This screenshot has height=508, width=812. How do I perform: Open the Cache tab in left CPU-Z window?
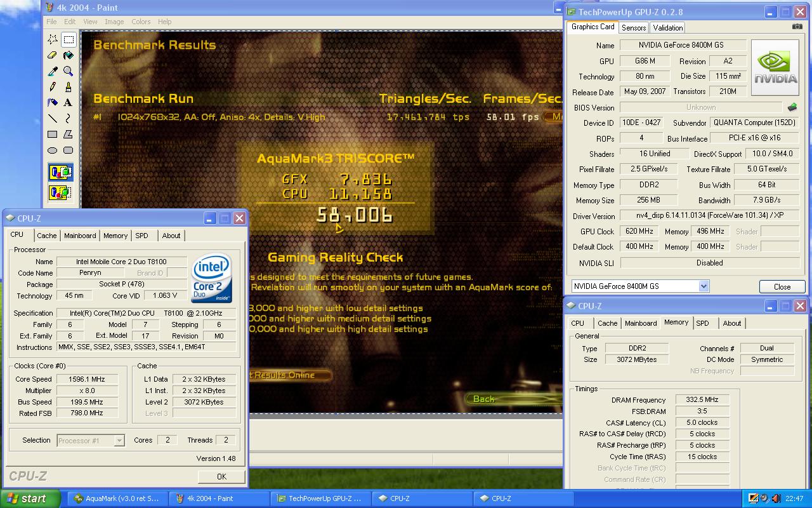click(47, 236)
